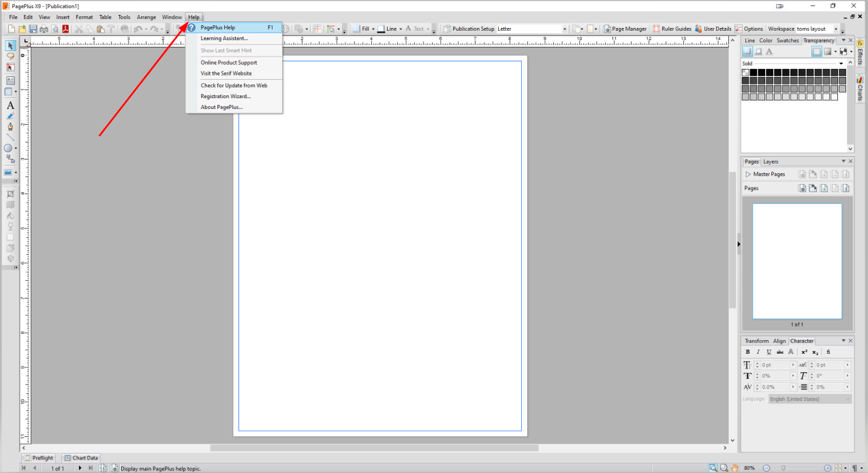Open the File menu
This screenshot has height=473, width=868.
[x=13, y=17]
